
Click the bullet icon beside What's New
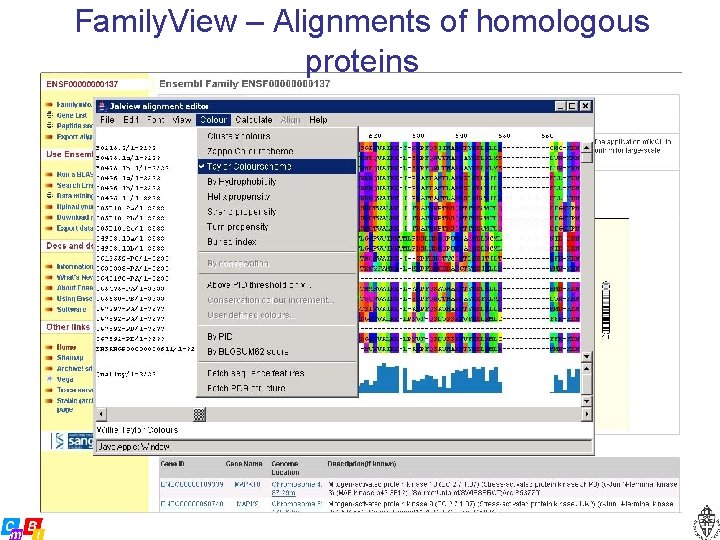pyautogui.click(x=50, y=277)
